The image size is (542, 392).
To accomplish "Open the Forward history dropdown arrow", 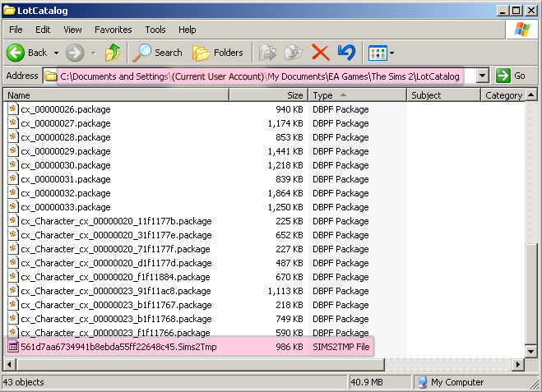I will click(x=93, y=53).
